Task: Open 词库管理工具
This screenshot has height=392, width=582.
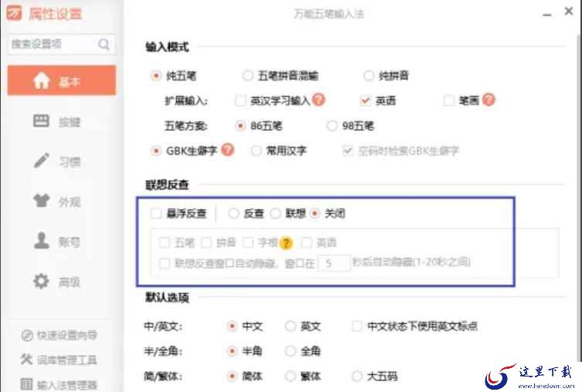Action: [x=59, y=360]
